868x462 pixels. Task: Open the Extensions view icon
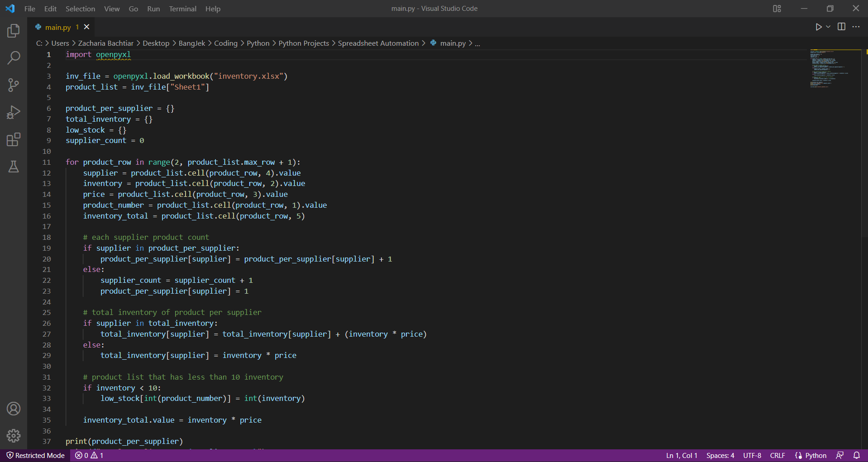click(14, 139)
